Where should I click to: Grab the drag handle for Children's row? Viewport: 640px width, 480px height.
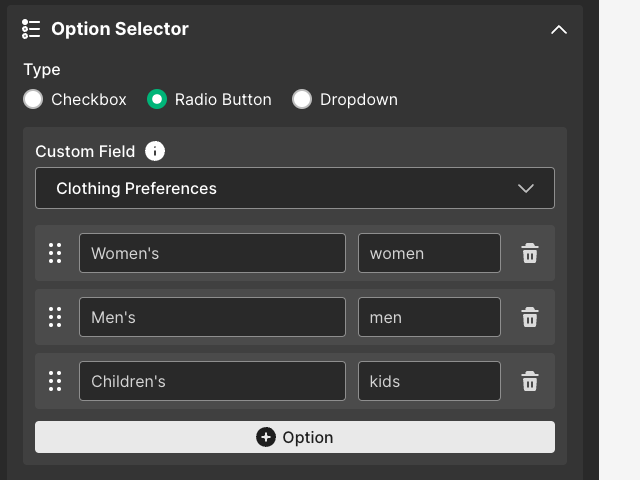[55, 381]
